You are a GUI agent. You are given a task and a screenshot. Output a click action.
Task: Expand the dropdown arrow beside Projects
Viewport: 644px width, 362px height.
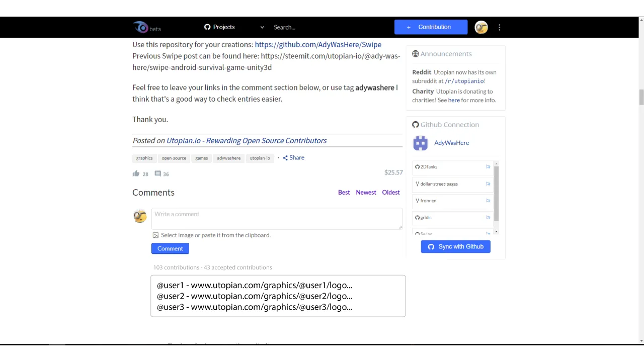click(x=262, y=27)
